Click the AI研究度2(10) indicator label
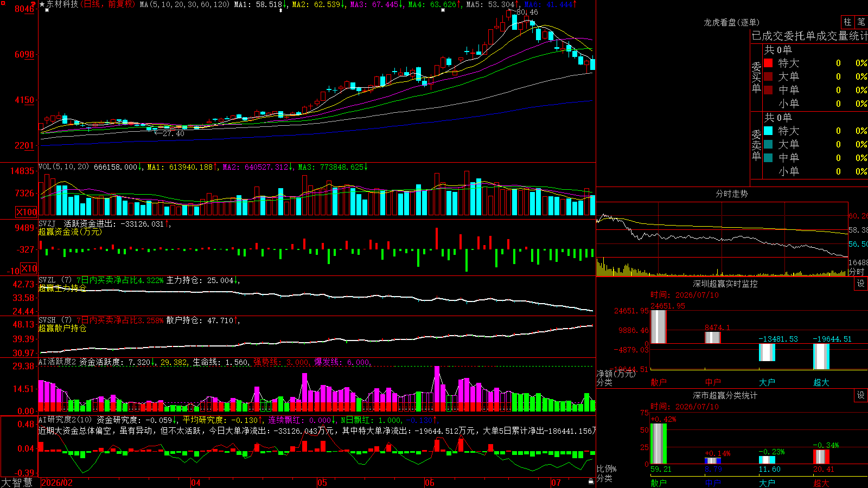Viewport: 868px width, 488px height. (x=65, y=420)
